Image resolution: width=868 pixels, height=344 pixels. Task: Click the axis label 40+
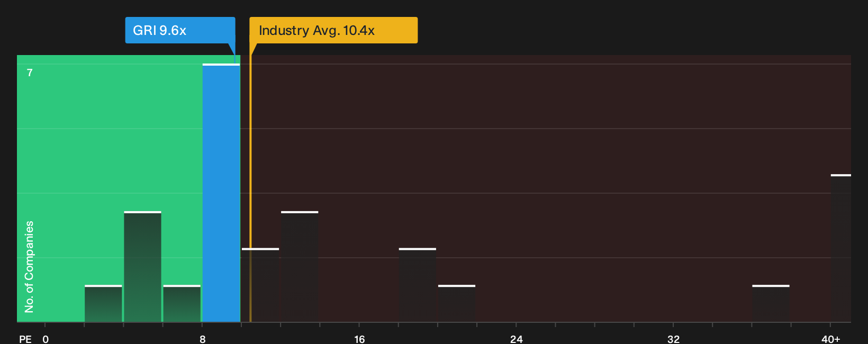(x=831, y=339)
